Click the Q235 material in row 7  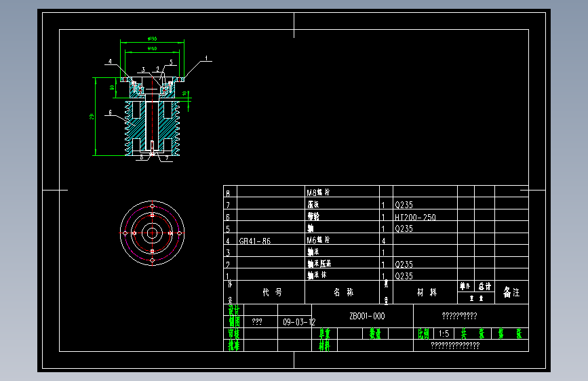click(x=404, y=205)
